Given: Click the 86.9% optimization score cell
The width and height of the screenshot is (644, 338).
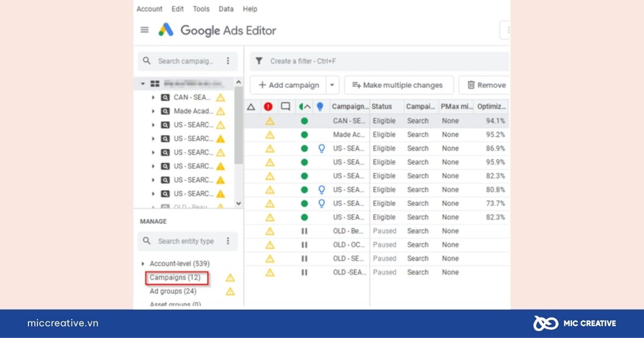Looking at the screenshot, I should (x=495, y=149).
